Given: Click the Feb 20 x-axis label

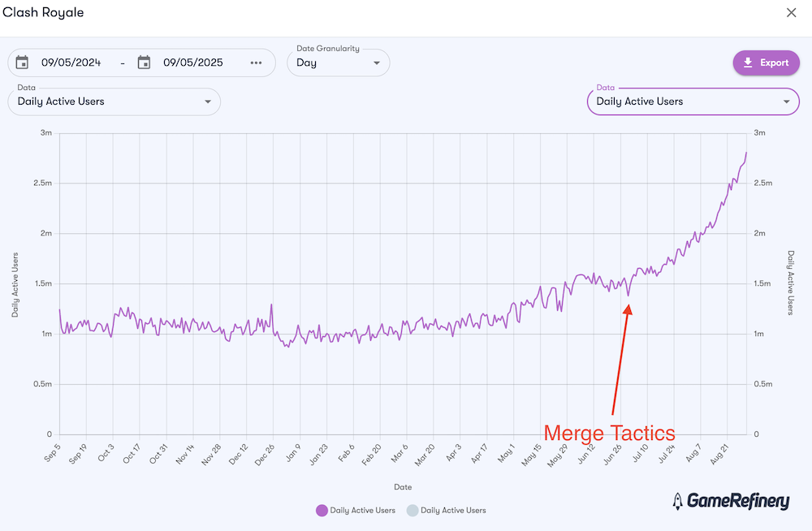Looking at the screenshot, I should (371, 455).
